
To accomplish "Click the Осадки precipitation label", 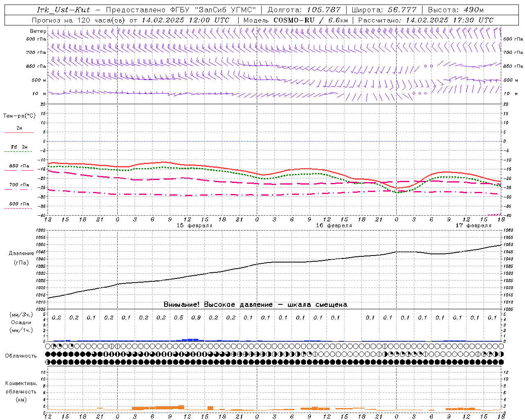I will pos(21,322).
